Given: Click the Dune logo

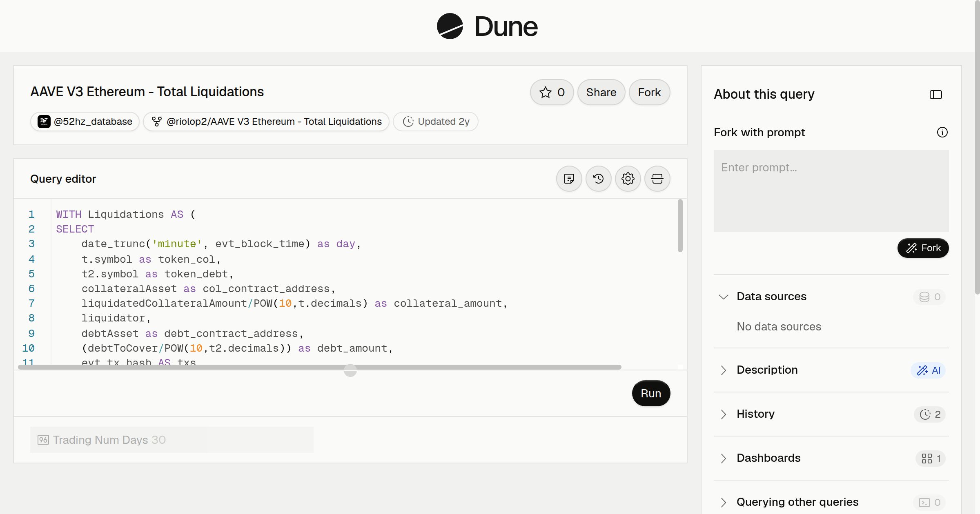Looking at the screenshot, I should point(487,26).
